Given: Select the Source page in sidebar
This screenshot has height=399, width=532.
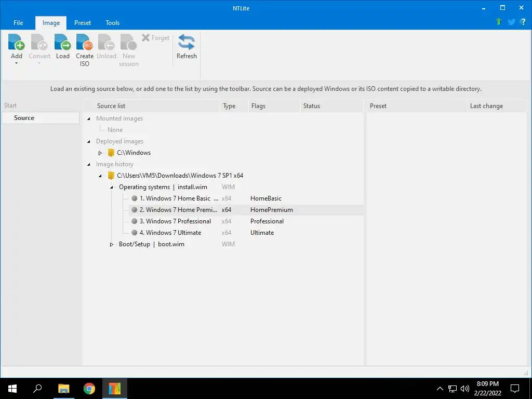Looking at the screenshot, I should pos(41,118).
